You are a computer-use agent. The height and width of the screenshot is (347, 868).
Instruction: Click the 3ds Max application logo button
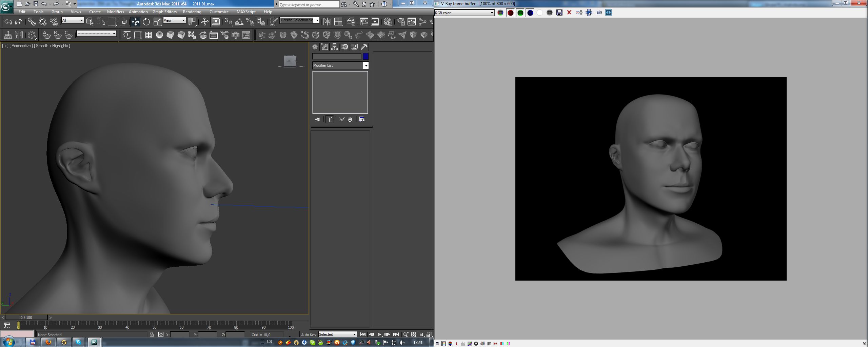[6, 6]
